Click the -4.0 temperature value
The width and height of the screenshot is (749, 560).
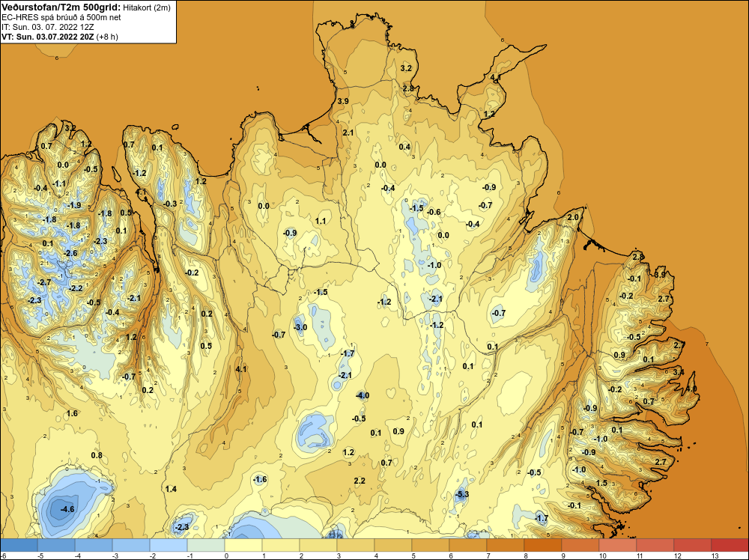coord(363,395)
